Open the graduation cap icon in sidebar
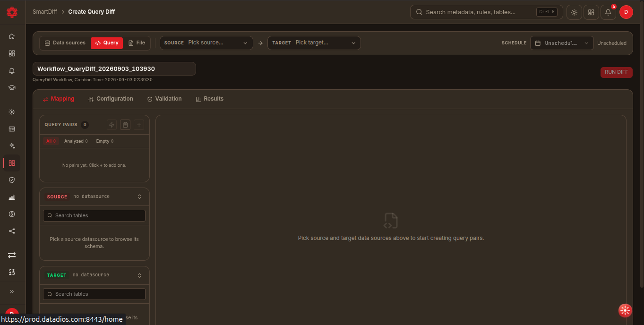The width and height of the screenshot is (644, 325). pyautogui.click(x=12, y=87)
